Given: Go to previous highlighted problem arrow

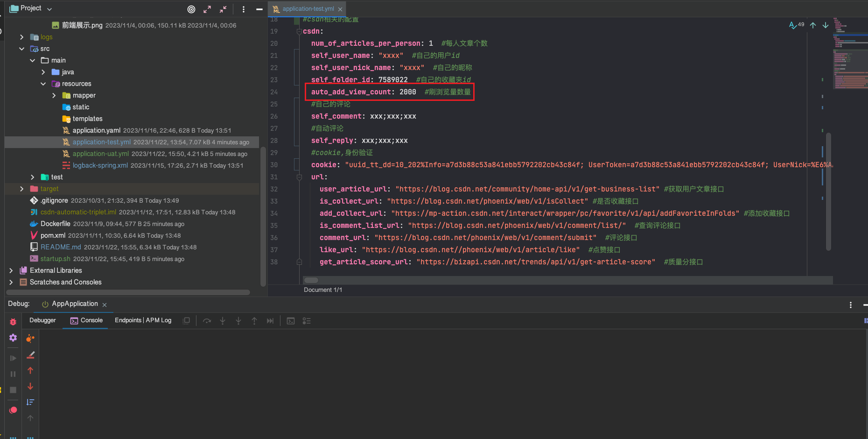Looking at the screenshot, I should pyautogui.click(x=813, y=25).
